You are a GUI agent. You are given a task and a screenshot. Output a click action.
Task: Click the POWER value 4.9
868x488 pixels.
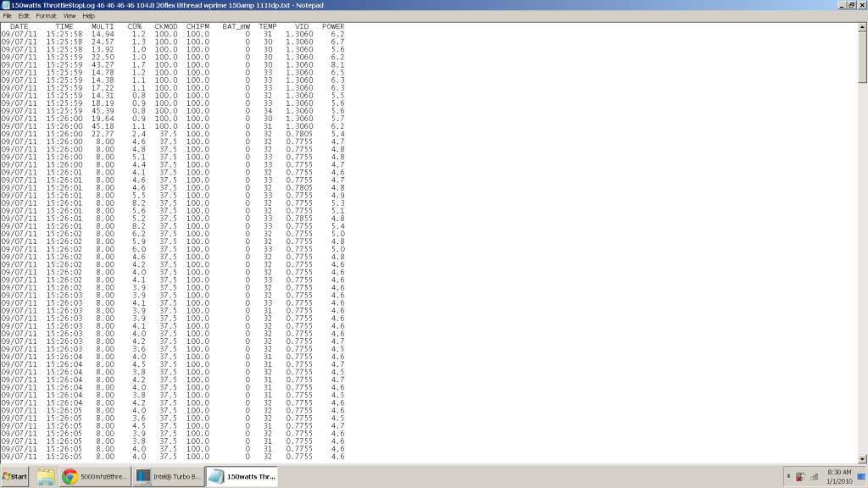point(337,196)
